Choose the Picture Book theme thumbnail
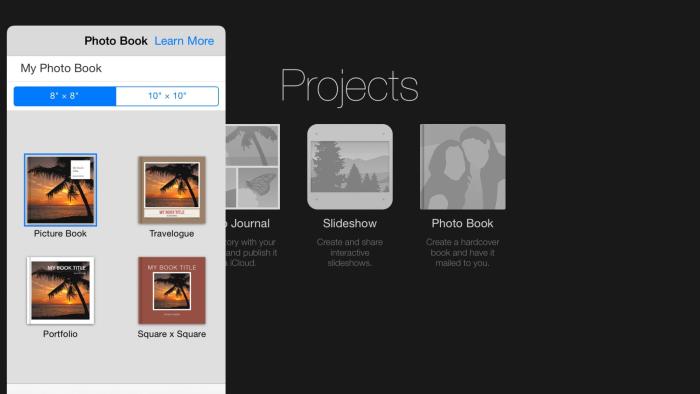The width and height of the screenshot is (700, 394). (60, 190)
